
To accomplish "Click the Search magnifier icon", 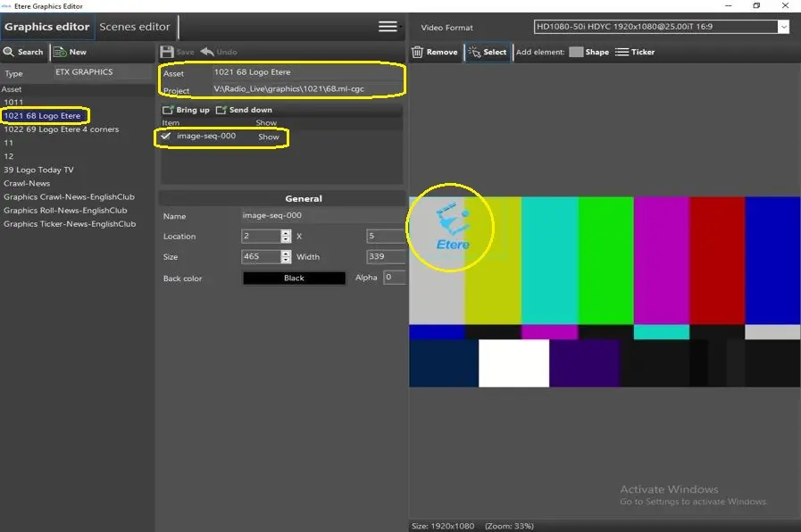I will (10, 52).
